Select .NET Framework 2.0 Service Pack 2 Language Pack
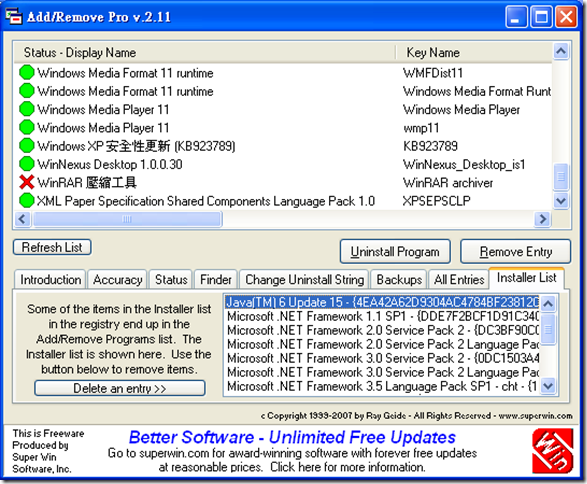Screen dimensions: 587x484 (382, 344)
